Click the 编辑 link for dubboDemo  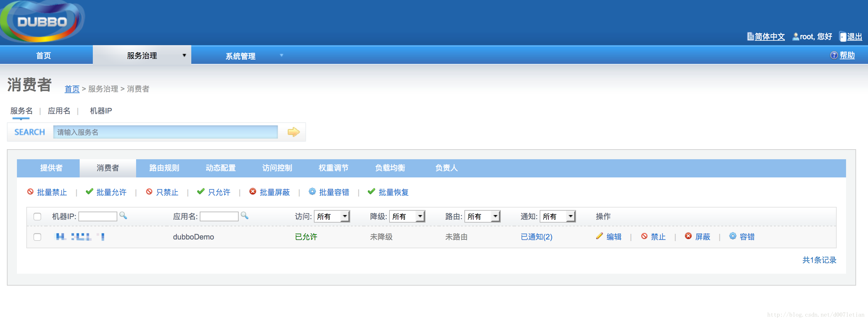coord(614,237)
